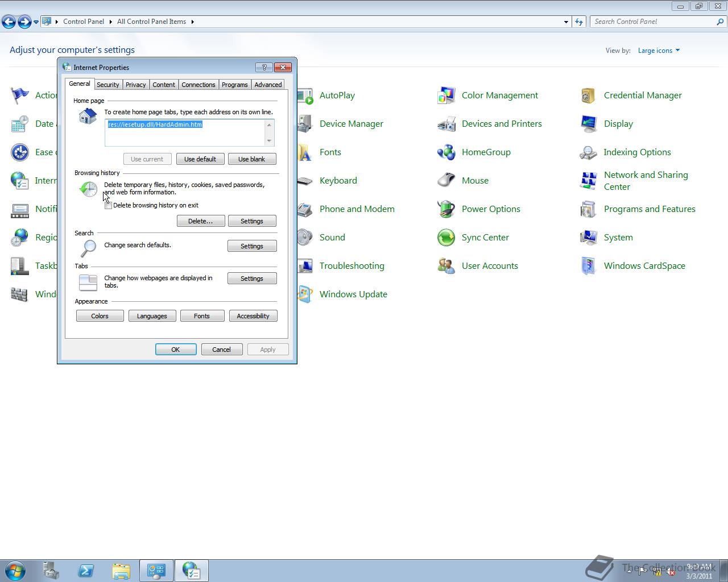The image size is (728, 582).
Task: Open Search Settings button
Action: [252, 246]
